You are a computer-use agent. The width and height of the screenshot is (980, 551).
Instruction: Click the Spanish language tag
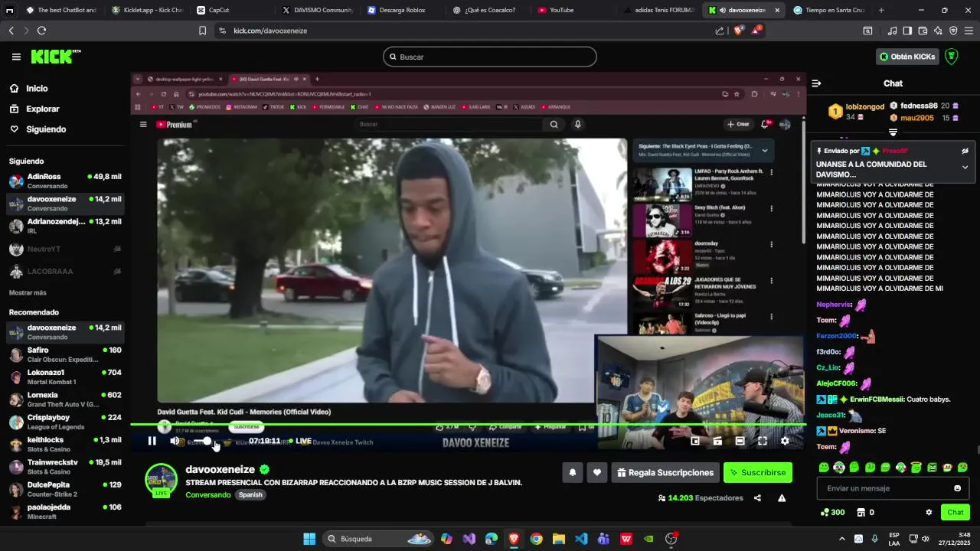point(250,495)
